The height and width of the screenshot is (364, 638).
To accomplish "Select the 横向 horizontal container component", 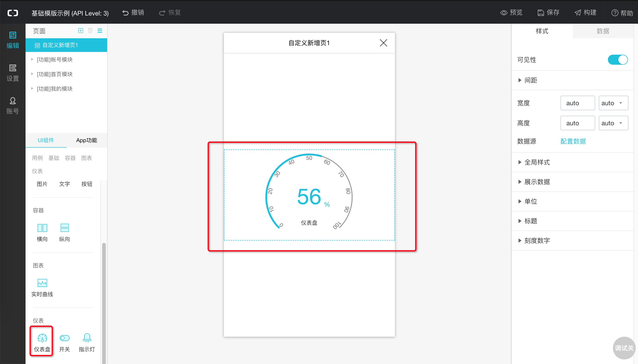I will click(x=42, y=233).
